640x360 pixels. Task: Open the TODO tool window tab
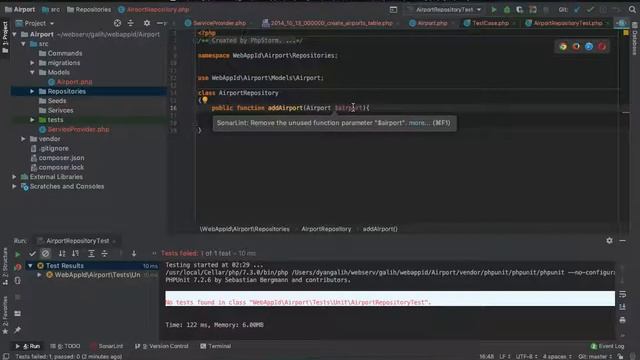[65, 346]
